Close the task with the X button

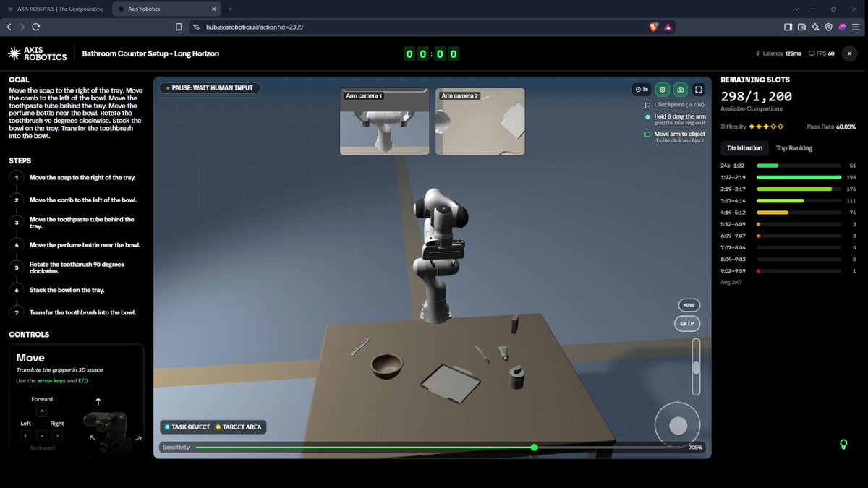850,53
